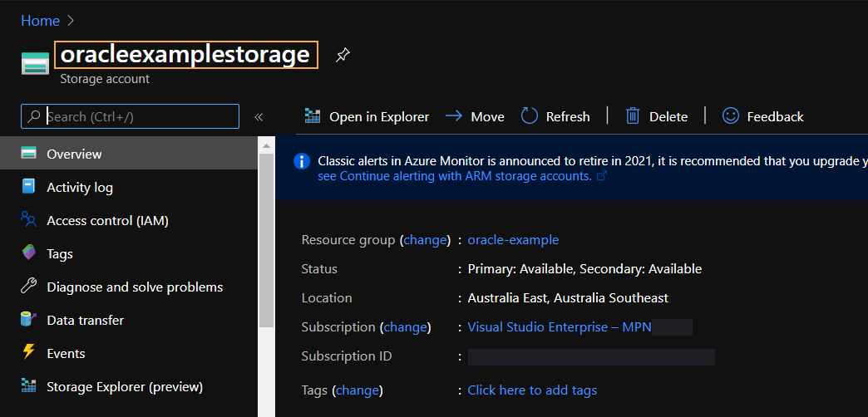Open oracle-example resource group link
Image resolution: width=868 pixels, height=417 pixels.
513,240
